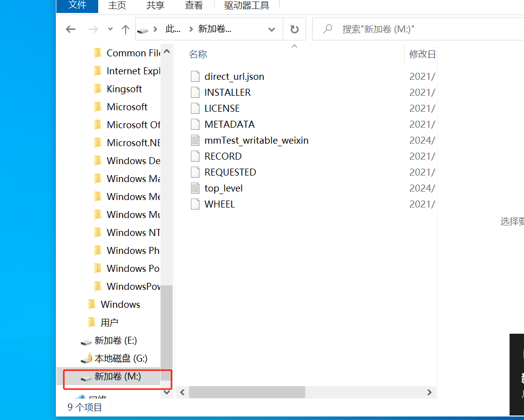Click the Refresh button in the address bar

pos(294,29)
